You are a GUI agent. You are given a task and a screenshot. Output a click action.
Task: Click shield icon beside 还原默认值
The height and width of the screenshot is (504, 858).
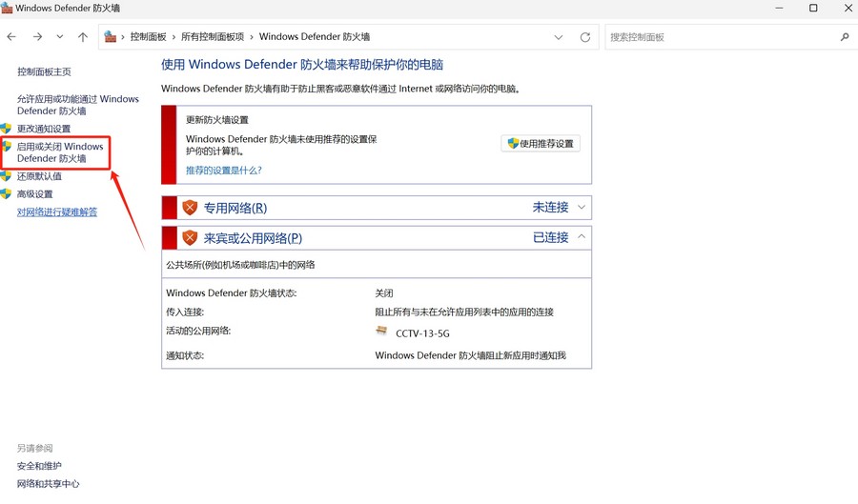[x=6, y=176]
